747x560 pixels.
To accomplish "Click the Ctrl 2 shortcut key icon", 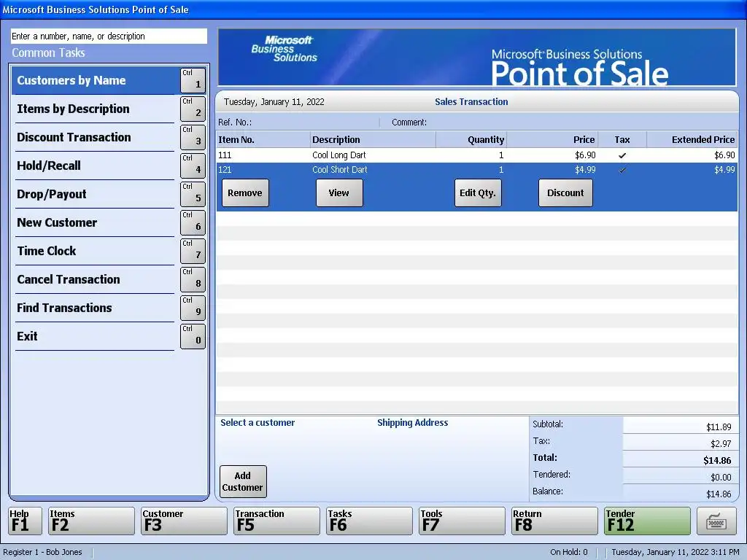I will point(193,109).
